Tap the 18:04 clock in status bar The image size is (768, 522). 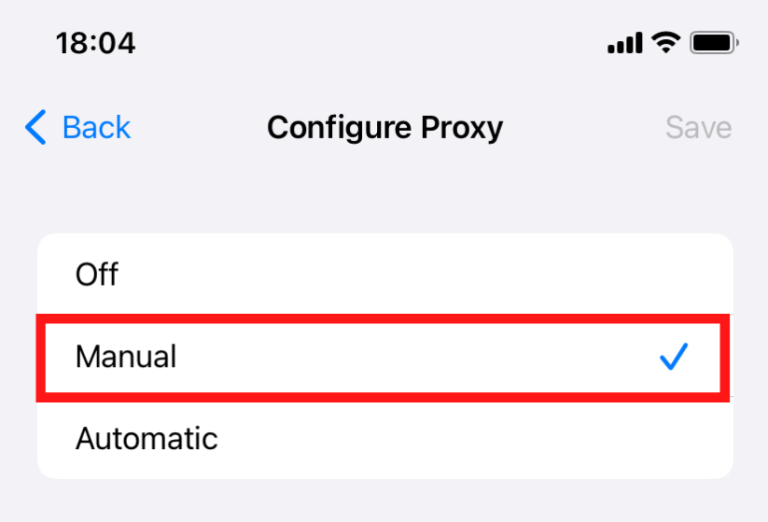coord(95,43)
